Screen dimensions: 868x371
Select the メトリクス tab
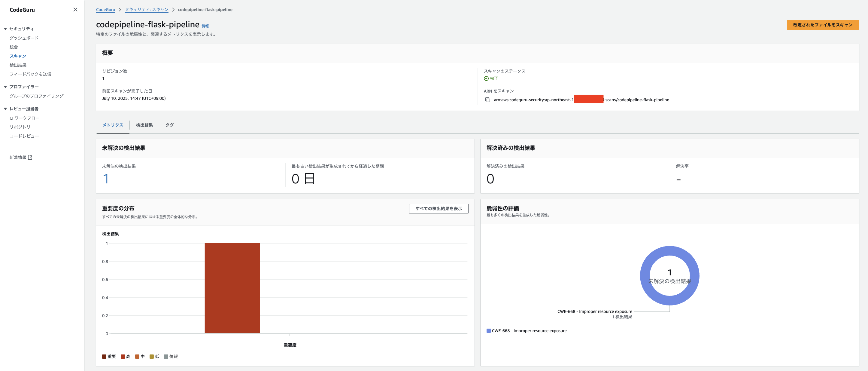point(113,125)
